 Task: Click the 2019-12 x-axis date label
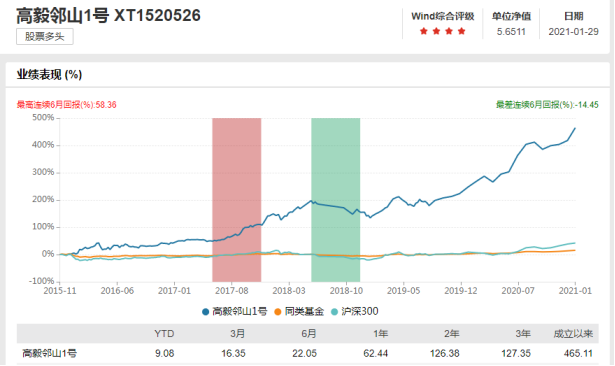click(461, 291)
